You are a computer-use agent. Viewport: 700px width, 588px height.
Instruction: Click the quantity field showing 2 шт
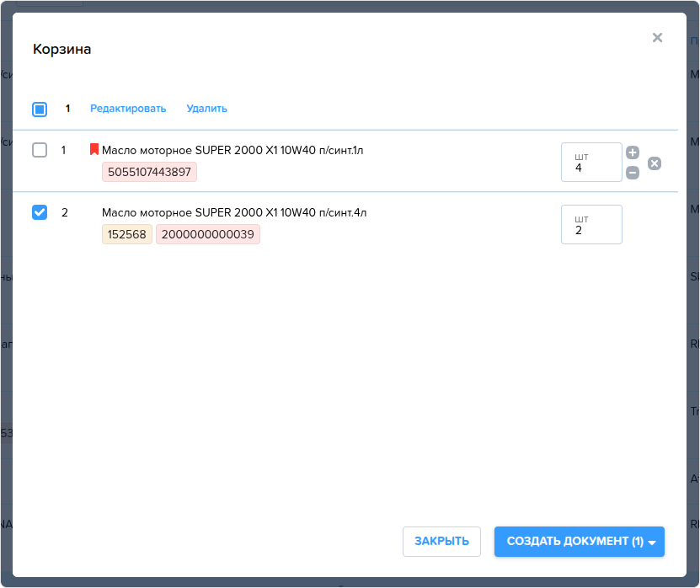(x=591, y=225)
